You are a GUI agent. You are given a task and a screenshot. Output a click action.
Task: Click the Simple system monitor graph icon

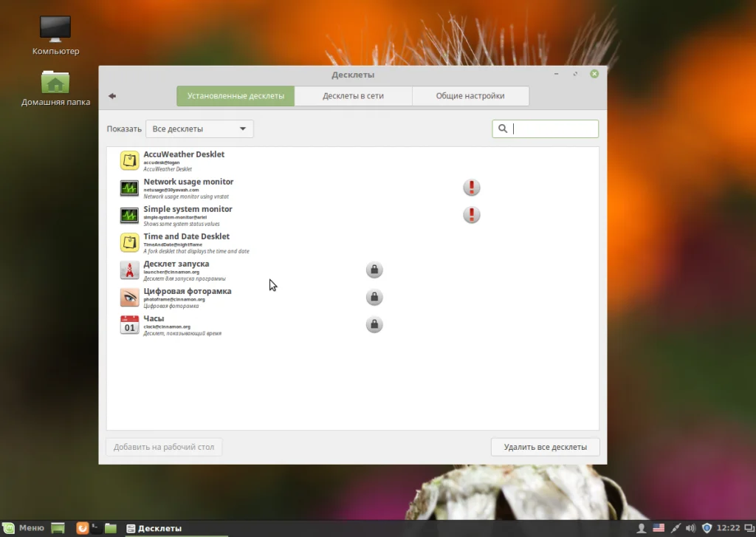pos(129,215)
